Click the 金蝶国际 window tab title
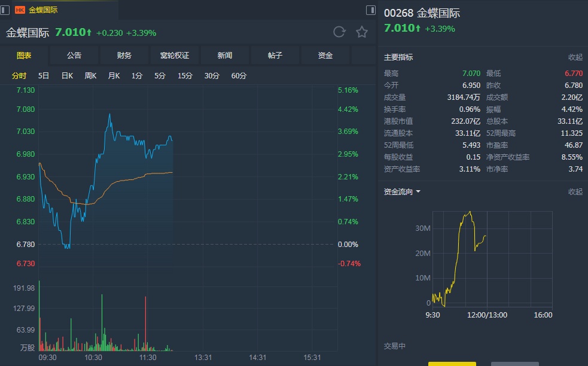The image size is (588, 366). click(x=43, y=10)
